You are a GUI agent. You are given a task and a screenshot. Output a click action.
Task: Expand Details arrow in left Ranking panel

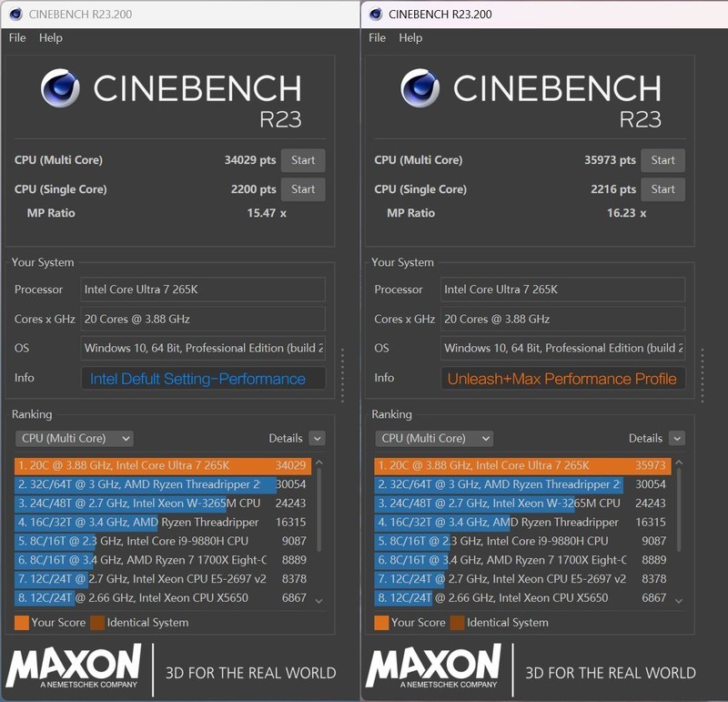tap(317, 438)
